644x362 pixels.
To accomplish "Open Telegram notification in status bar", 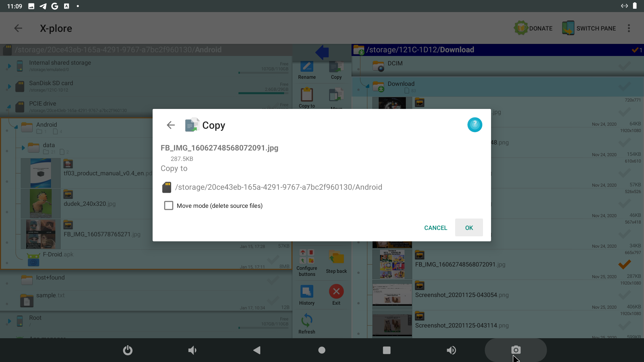I will (43, 6).
